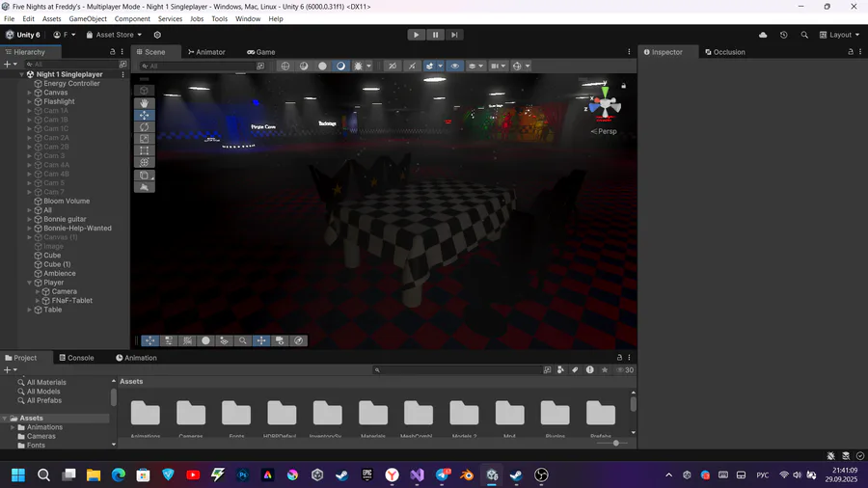
Task: Expand the Table object
Action: (29, 310)
